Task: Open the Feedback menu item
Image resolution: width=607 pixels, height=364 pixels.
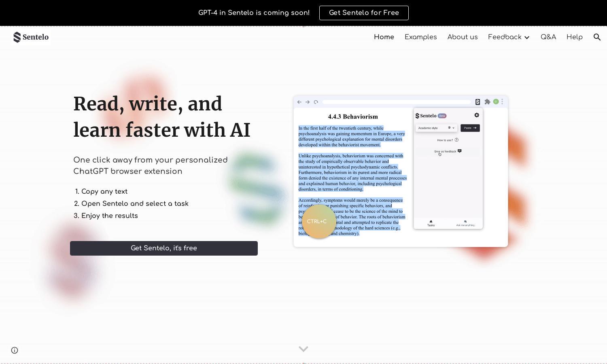Action: (x=505, y=37)
